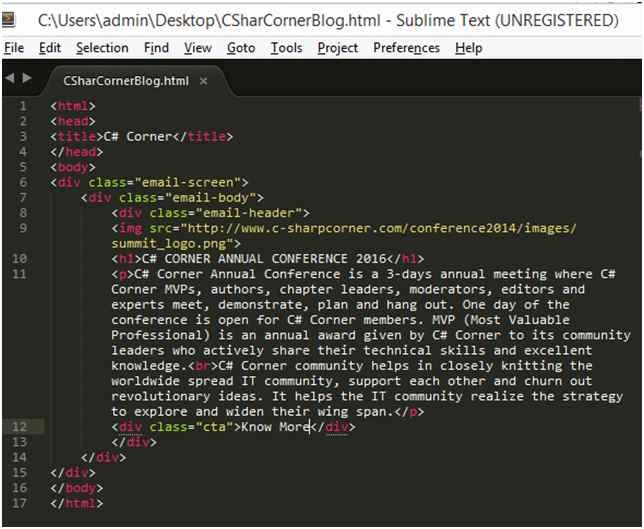The width and height of the screenshot is (644, 529).
Task: Open the Find menu
Action: tap(156, 48)
